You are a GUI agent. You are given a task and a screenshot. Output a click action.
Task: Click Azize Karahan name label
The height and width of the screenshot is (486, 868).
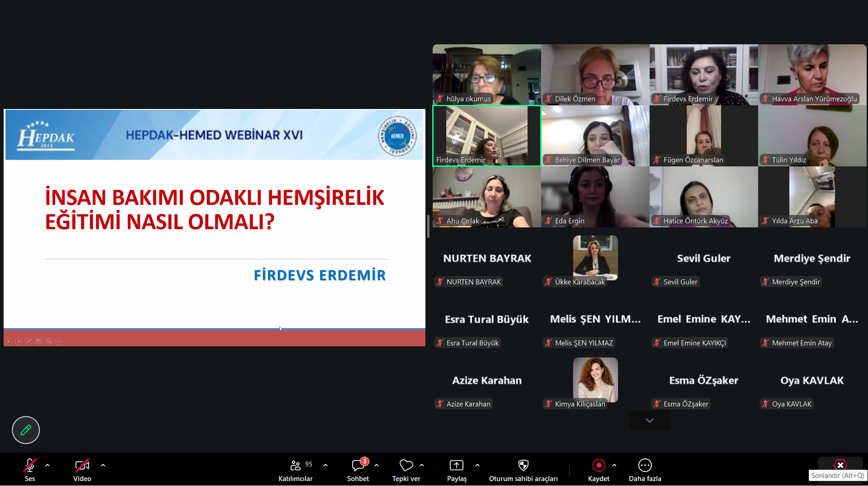[463, 404]
